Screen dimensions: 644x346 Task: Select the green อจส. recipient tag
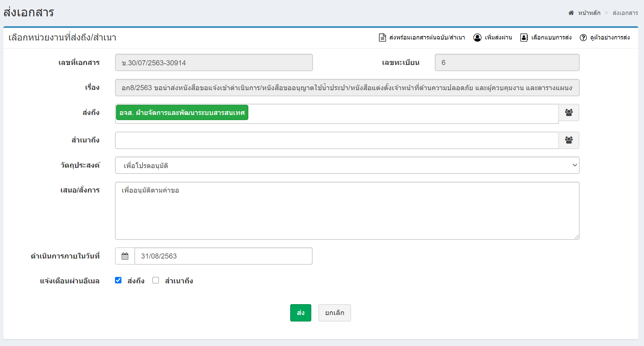pos(182,113)
